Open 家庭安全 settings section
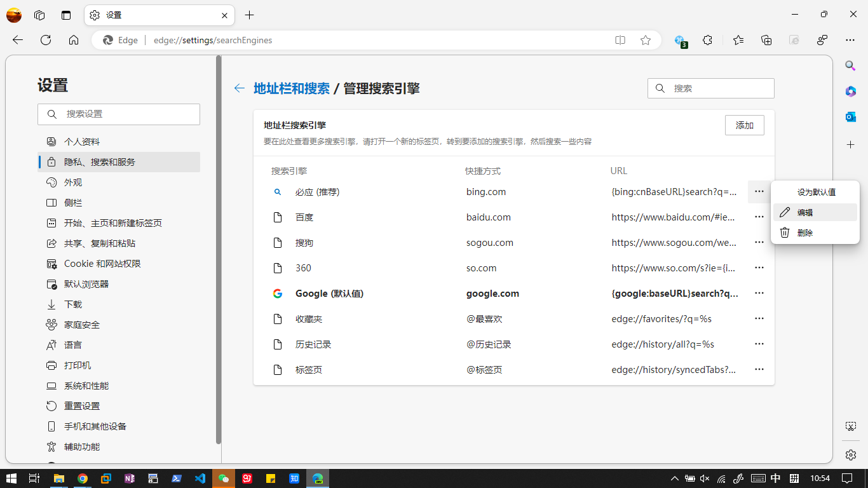This screenshot has height=488, width=868. [x=119, y=325]
